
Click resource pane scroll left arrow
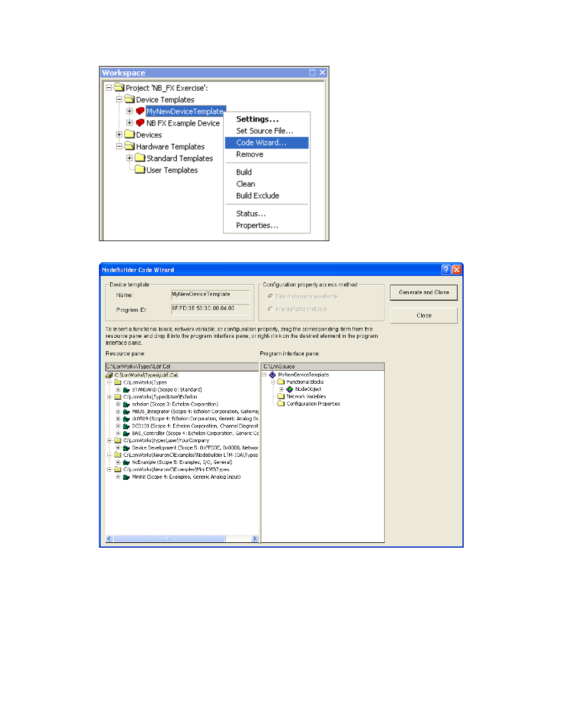(x=109, y=539)
